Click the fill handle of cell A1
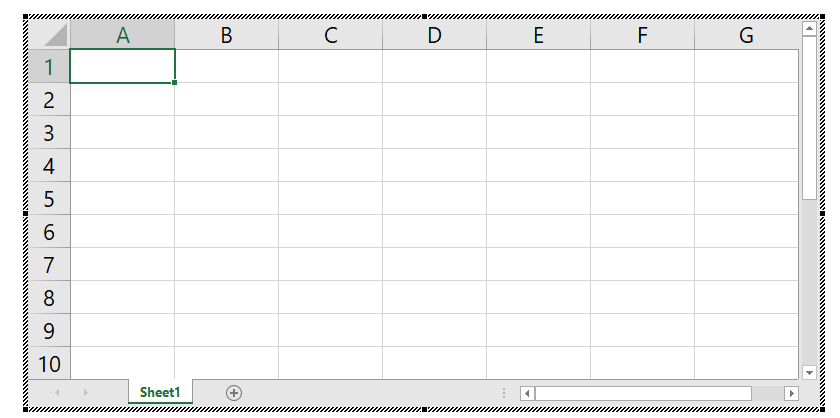The width and height of the screenshot is (840, 418). point(175,83)
